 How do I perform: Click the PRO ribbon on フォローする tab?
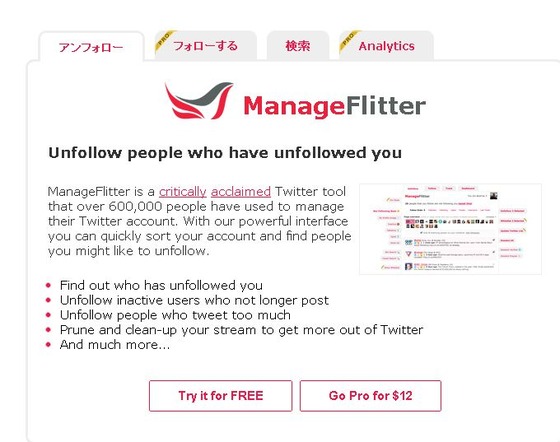165,41
